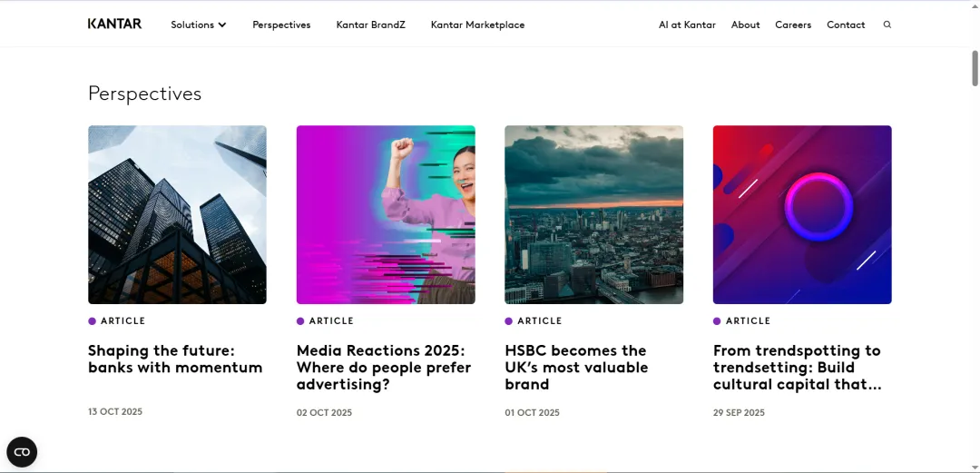
Task: Open the Media Reactions 2025 article title
Action: (384, 367)
